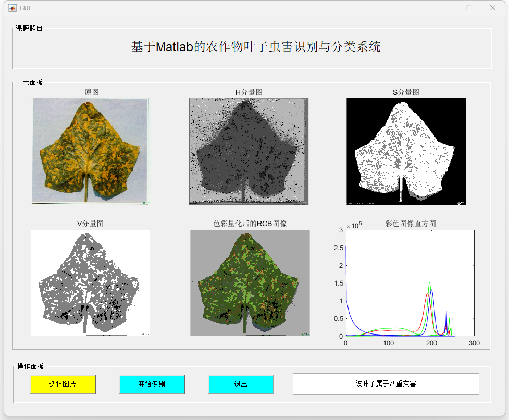Click inside the color histogram plot
The width and height of the screenshot is (509, 420).
point(409,282)
